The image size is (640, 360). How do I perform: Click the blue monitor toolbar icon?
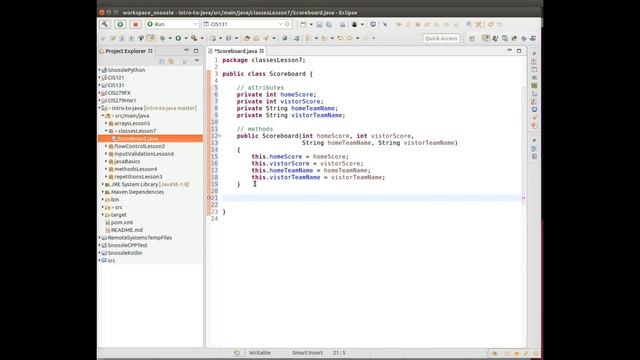pyautogui.click(x=373, y=24)
